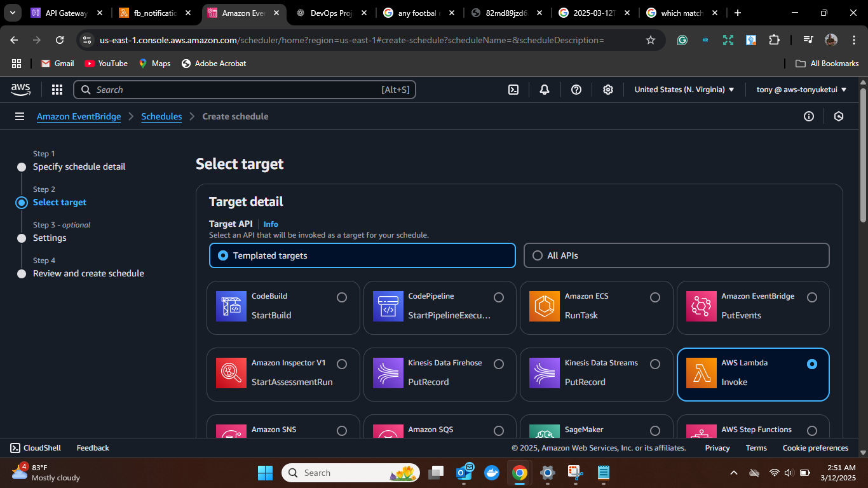868x488 pixels.
Task: Open the Amazon EventBridge breadcrumb link
Action: [79, 116]
